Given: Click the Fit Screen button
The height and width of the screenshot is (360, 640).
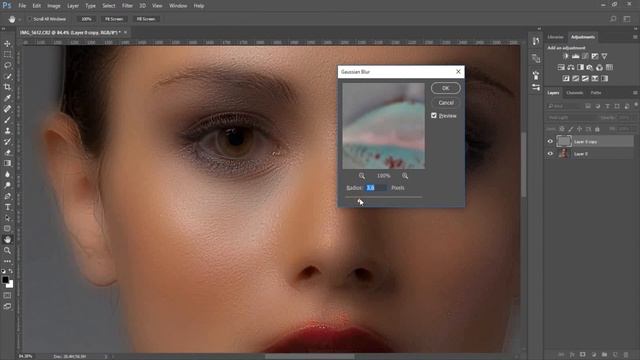Looking at the screenshot, I should point(114,19).
